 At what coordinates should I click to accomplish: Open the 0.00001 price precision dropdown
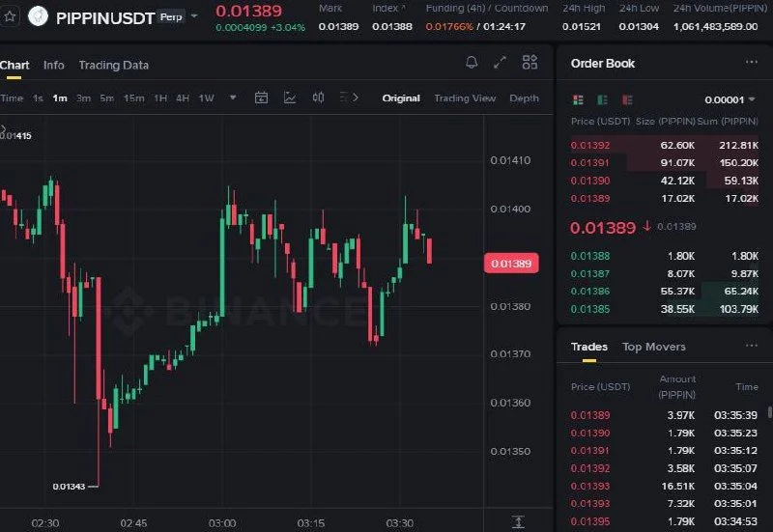click(730, 100)
